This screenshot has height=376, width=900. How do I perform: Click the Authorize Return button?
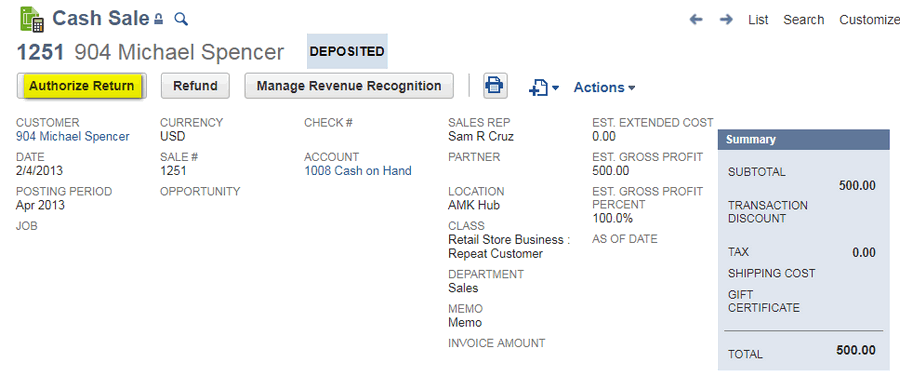pos(82,86)
